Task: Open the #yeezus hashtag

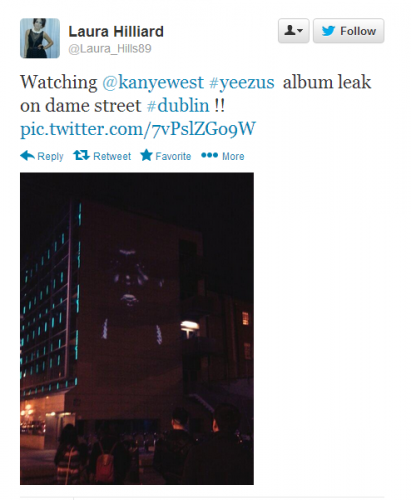Action: [242, 82]
